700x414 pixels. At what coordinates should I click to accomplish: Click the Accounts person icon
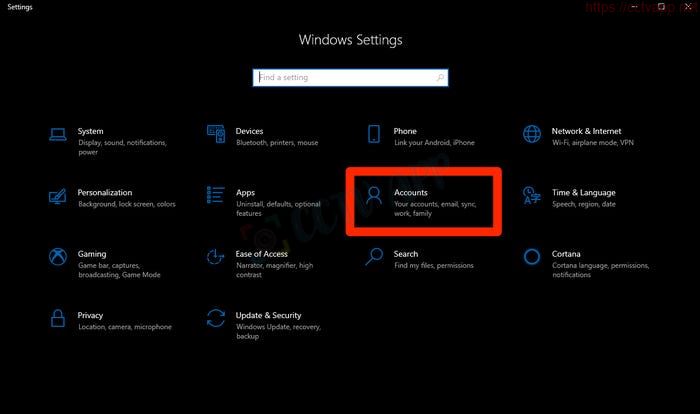coord(374,195)
